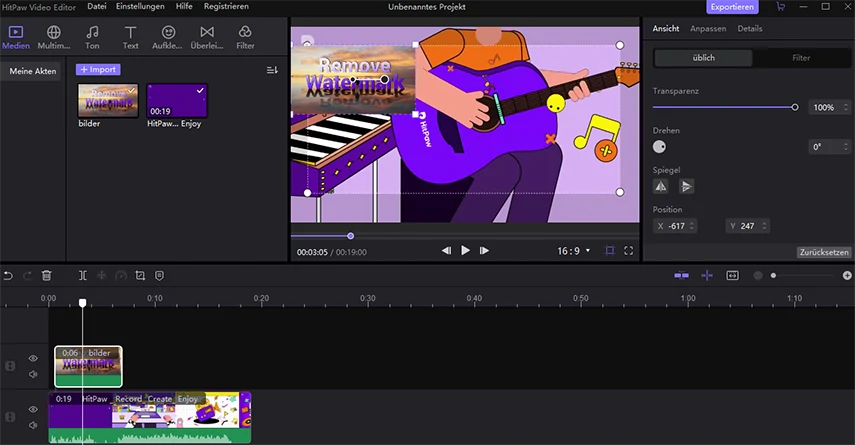
Task: Select the split clip tool
Action: click(82, 276)
